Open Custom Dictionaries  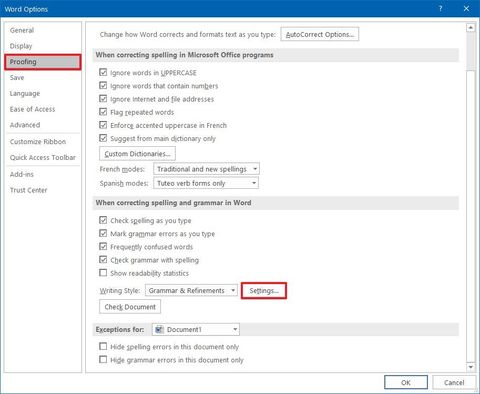pos(137,154)
